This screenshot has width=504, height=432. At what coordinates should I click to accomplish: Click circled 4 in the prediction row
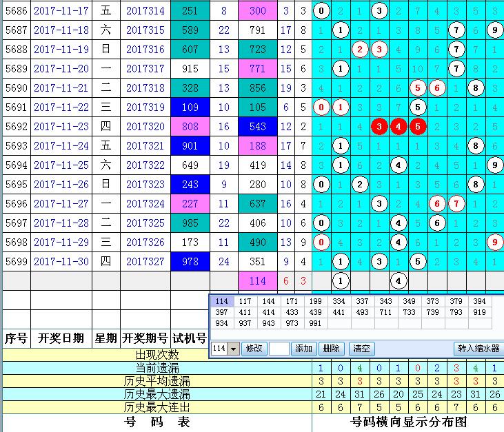tap(399, 281)
